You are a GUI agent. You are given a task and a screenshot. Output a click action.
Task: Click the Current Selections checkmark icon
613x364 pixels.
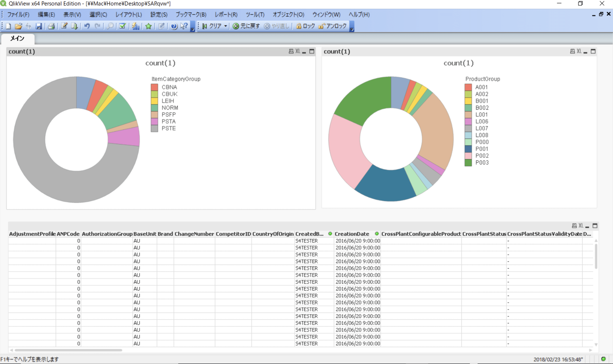coord(122,26)
